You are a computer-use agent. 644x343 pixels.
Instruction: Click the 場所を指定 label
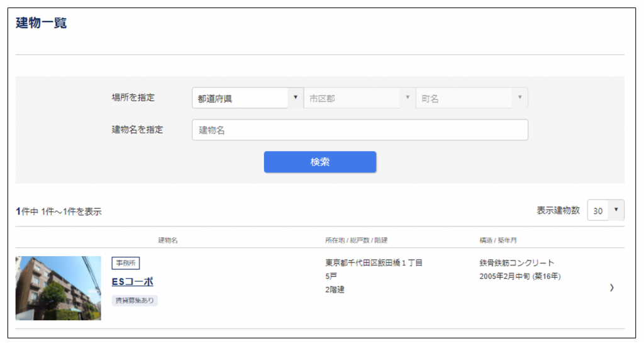[133, 98]
